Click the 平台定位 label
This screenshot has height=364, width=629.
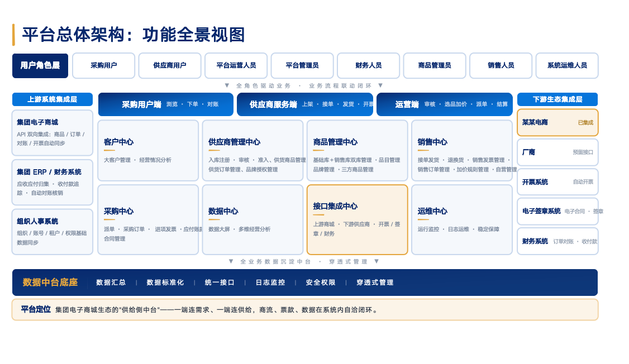click(x=36, y=309)
